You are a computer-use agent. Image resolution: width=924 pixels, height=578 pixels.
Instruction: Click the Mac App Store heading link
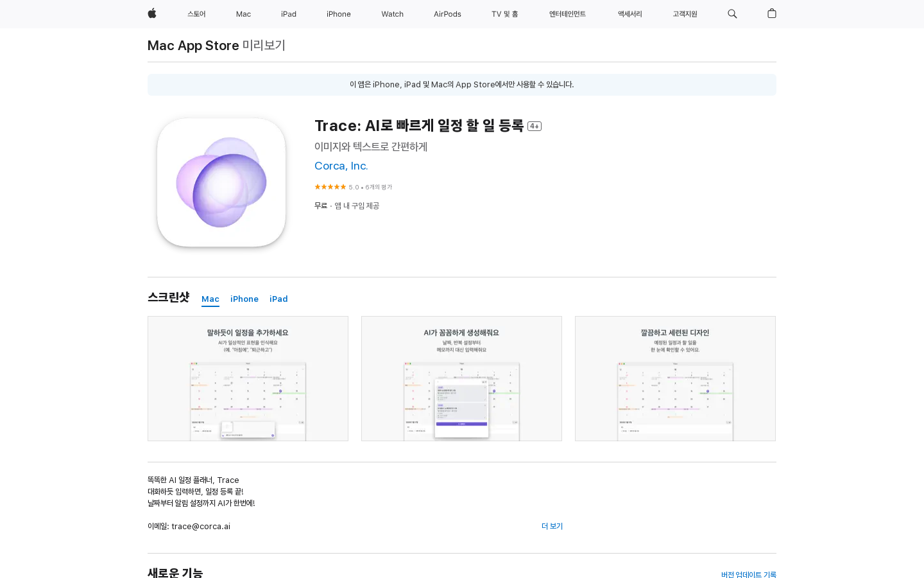point(193,46)
